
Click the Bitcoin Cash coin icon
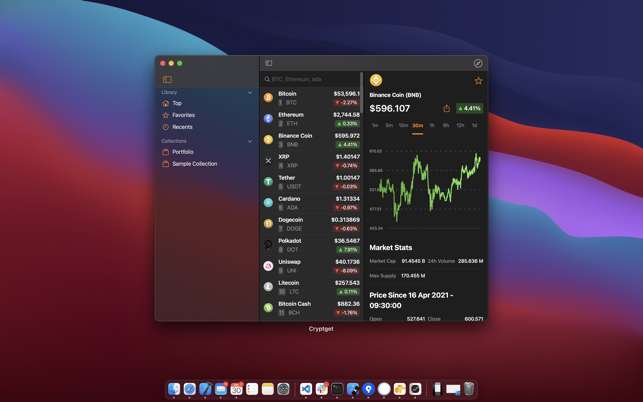(x=268, y=308)
